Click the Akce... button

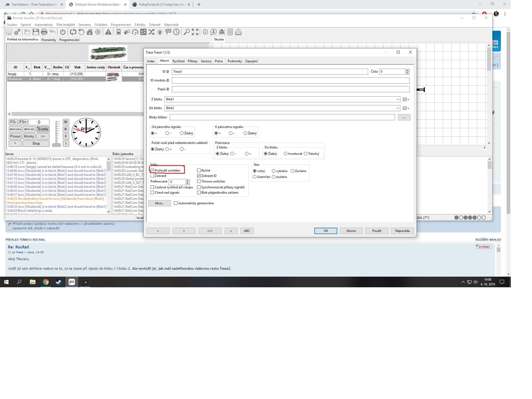pos(159,203)
